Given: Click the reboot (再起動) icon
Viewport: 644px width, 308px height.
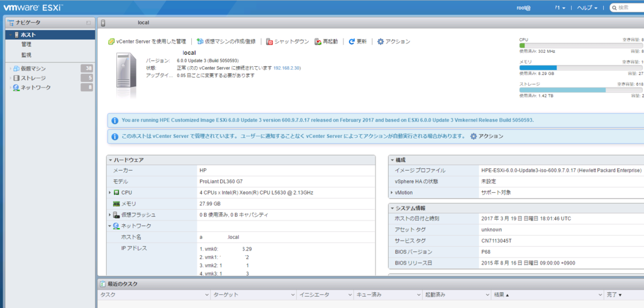Looking at the screenshot, I should click(318, 42).
